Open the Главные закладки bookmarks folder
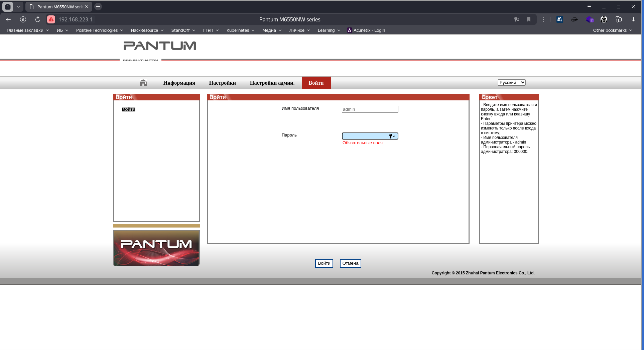The height and width of the screenshot is (350, 644). [28, 30]
